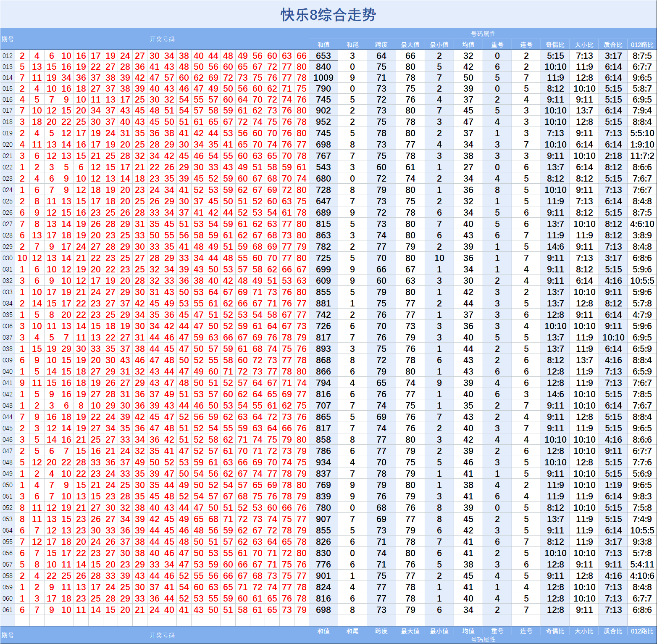Screen dimensions: 657x644
Task: Click the 期号 label in the bottom footer row
Action: (x=8, y=635)
